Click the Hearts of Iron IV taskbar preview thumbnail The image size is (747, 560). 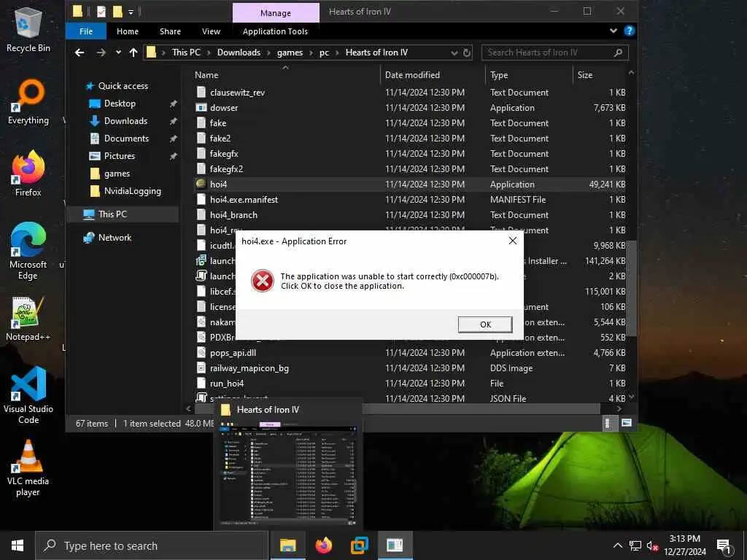coord(287,464)
